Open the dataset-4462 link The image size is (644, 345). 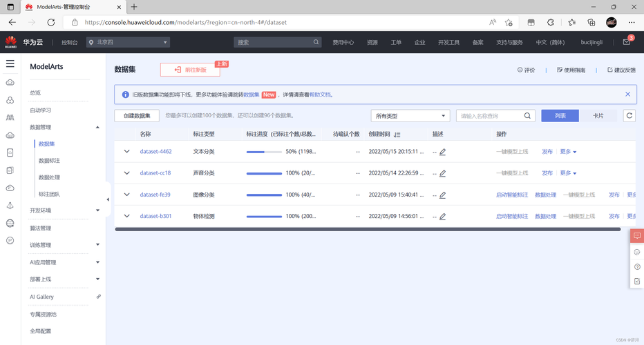(x=155, y=151)
